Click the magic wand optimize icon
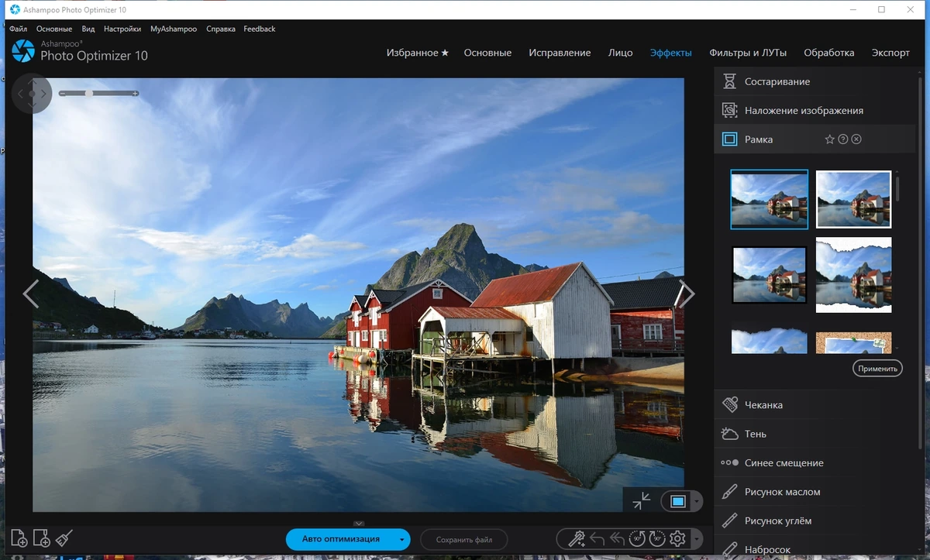The image size is (930, 560). point(576,539)
